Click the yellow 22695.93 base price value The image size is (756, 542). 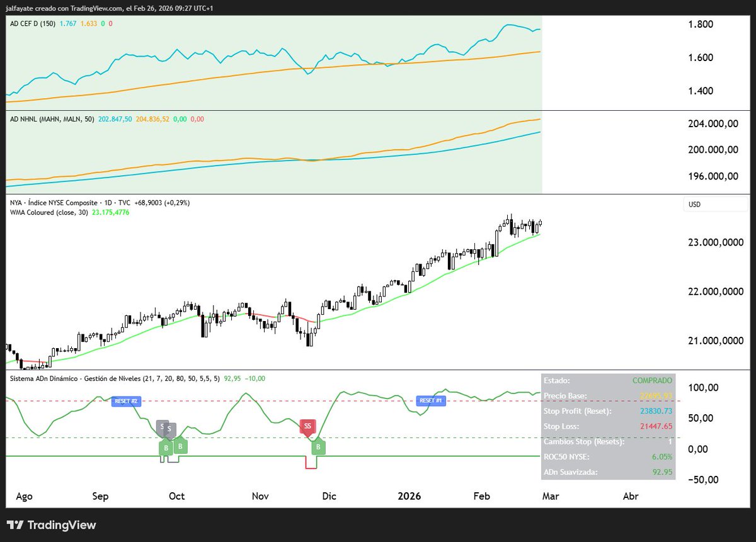click(x=656, y=395)
